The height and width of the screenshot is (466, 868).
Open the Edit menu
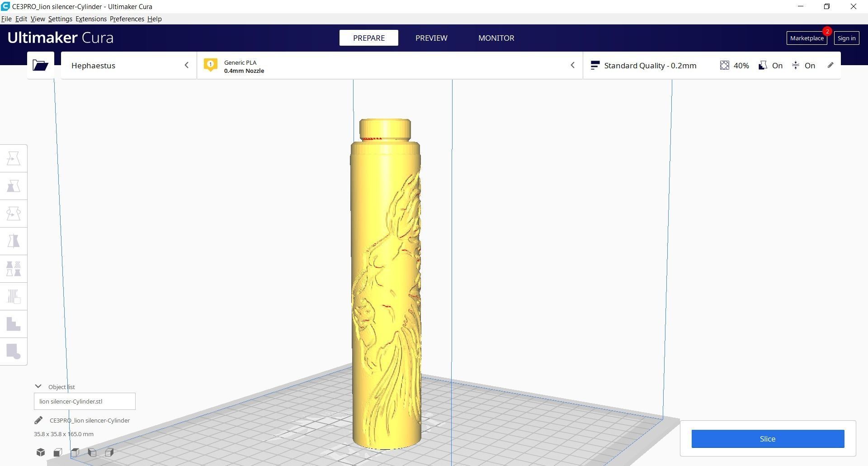point(21,19)
